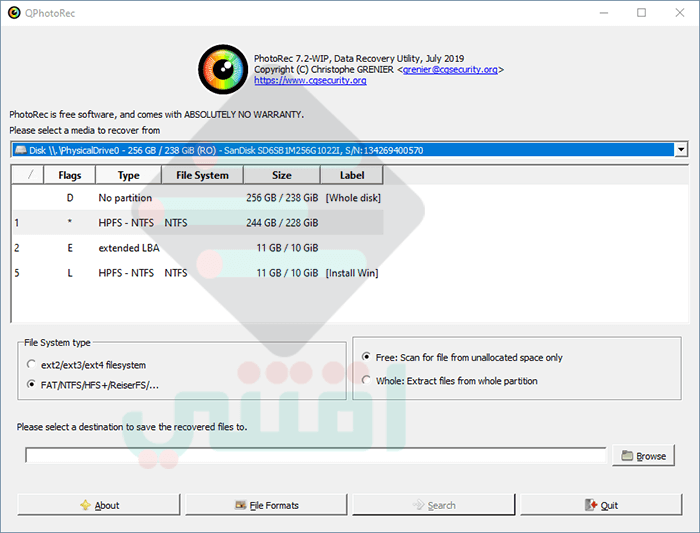Choose the FAT/NTFS/HFS+/ReiserFS radio button
The image size is (700, 533).
tap(31, 384)
